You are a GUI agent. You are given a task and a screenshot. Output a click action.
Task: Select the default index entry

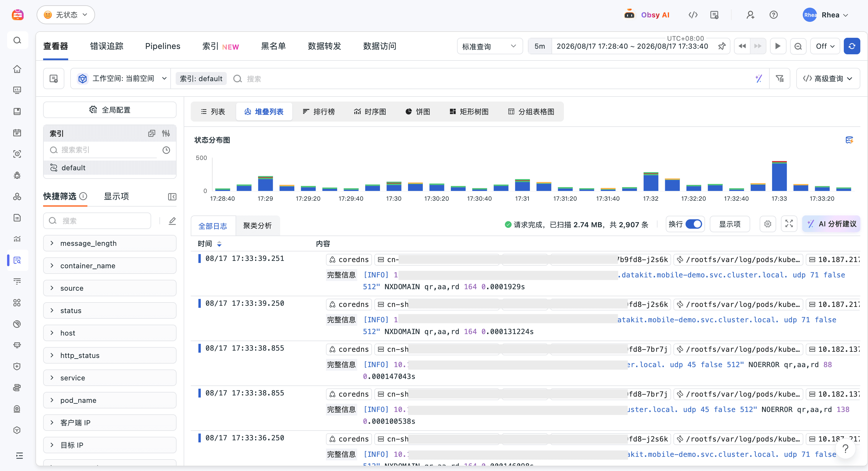coord(110,168)
